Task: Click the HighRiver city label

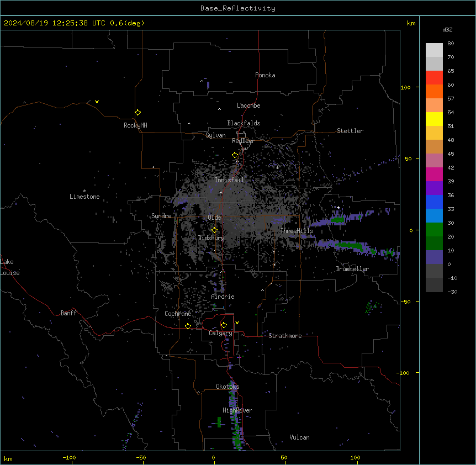Action: 237,410
